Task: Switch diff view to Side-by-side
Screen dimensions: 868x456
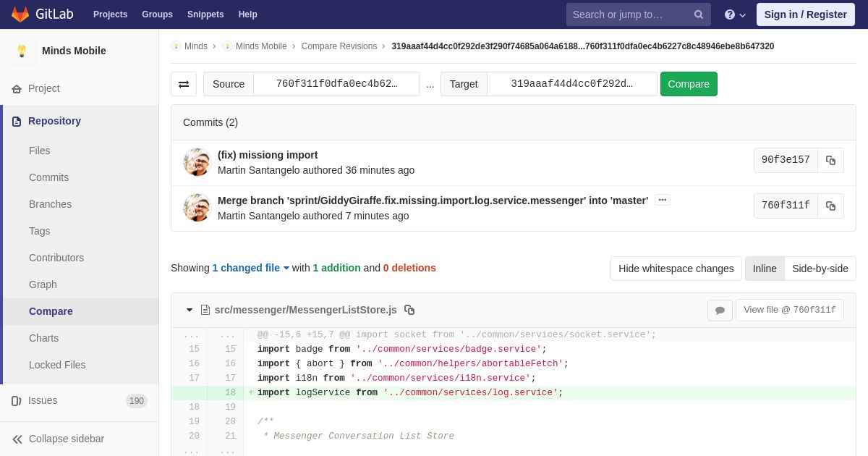Action: (x=820, y=269)
